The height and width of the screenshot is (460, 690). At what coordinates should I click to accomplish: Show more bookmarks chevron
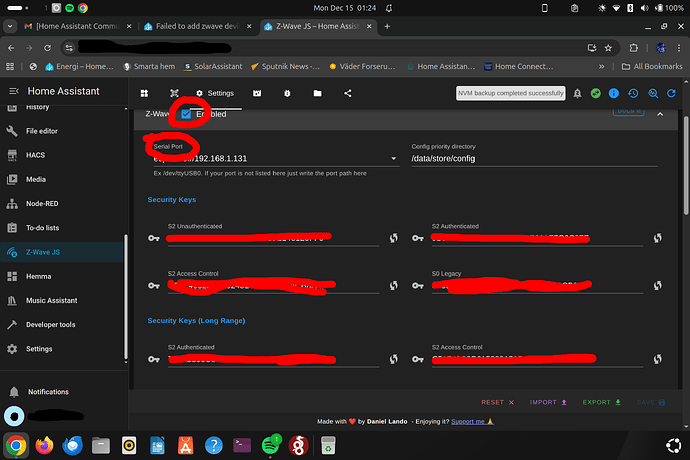(601, 66)
